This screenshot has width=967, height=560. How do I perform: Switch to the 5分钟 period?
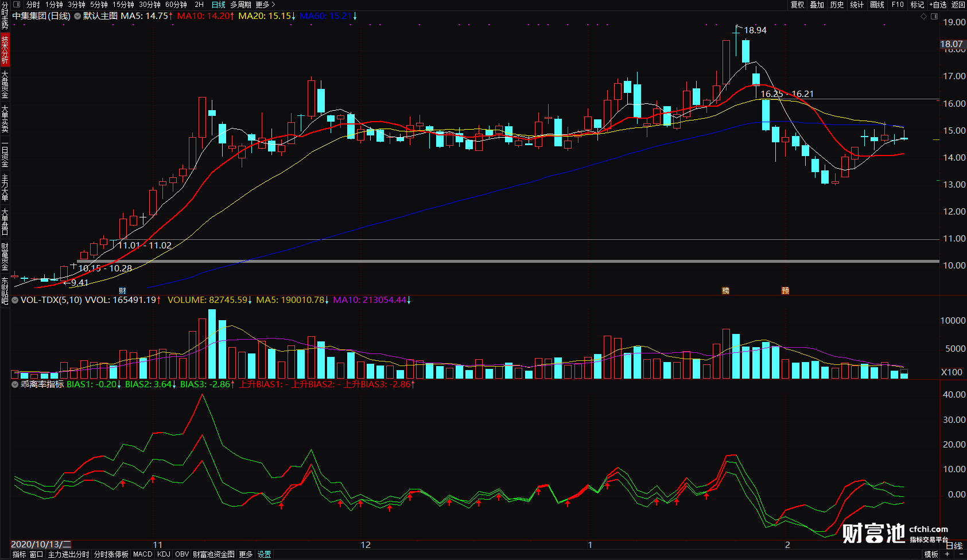(99, 5)
